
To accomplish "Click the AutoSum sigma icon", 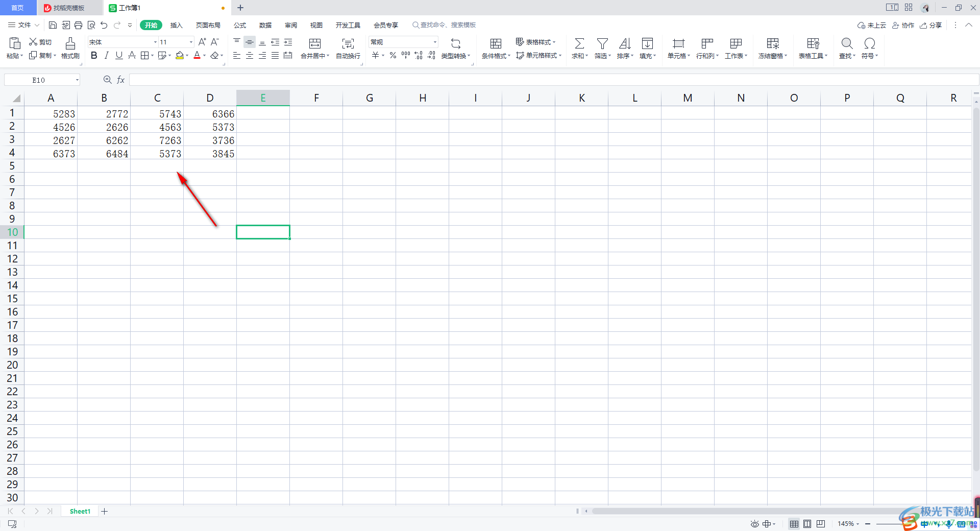I will pyautogui.click(x=579, y=43).
